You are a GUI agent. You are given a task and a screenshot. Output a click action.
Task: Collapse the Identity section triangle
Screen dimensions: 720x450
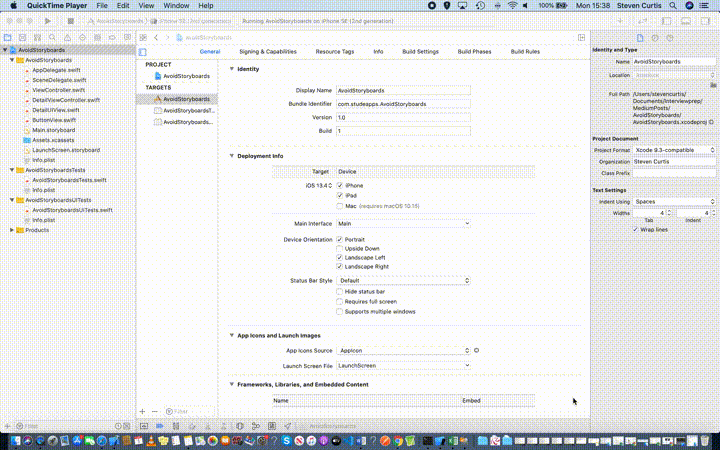[231, 69]
